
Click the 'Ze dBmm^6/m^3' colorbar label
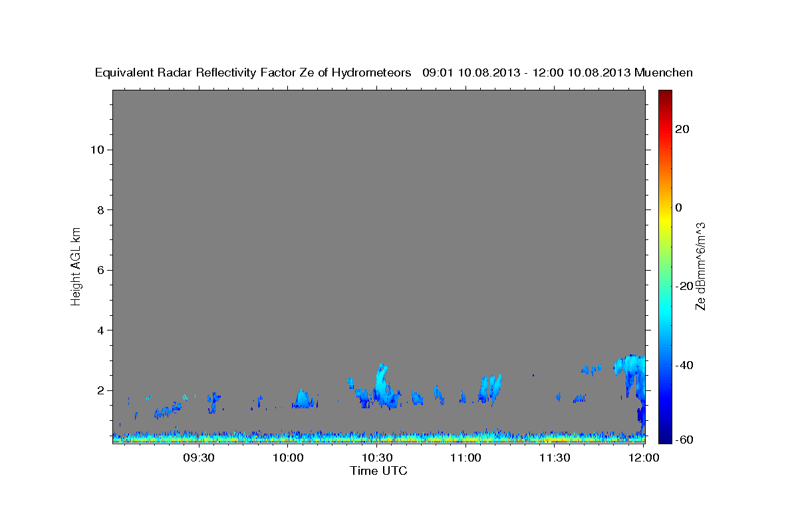(x=700, y=266)
